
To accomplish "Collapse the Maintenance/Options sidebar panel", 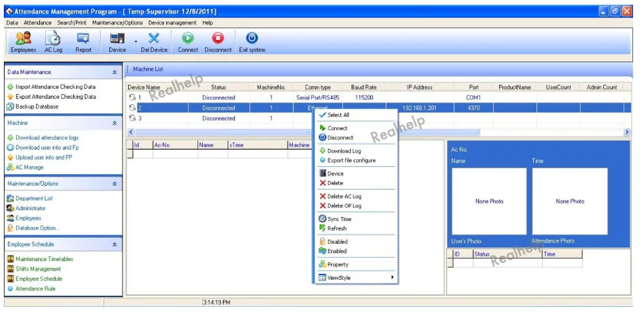I will pyautogui.click(x=115, y=184).
